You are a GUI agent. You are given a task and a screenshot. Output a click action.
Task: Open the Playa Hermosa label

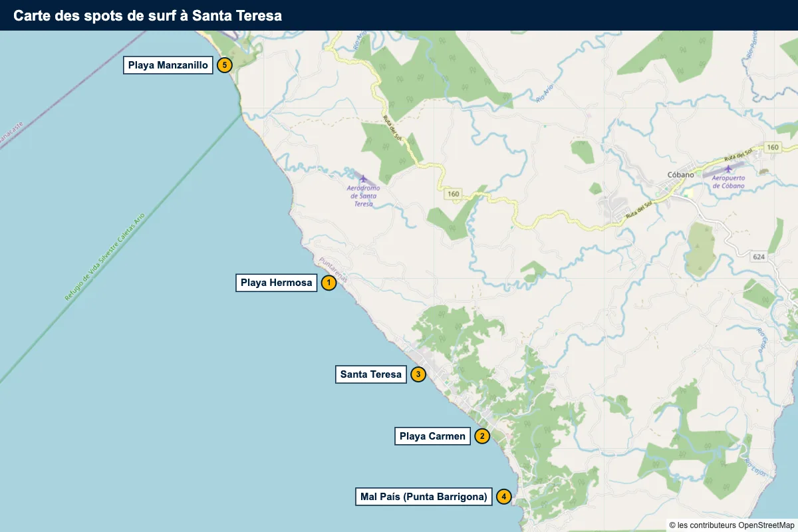point(277,283)
